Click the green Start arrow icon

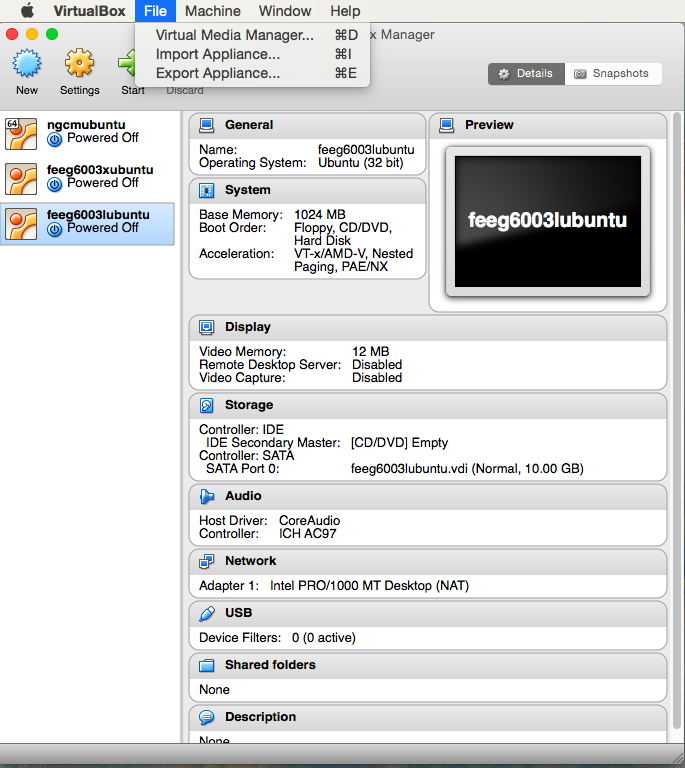click(126, 63)
